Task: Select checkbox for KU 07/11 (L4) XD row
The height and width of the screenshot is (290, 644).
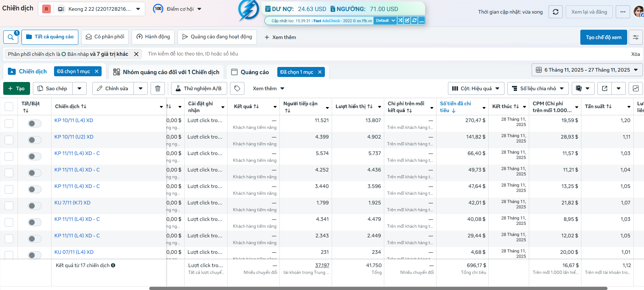Action: pyautogui.click(x=9, y=255)
